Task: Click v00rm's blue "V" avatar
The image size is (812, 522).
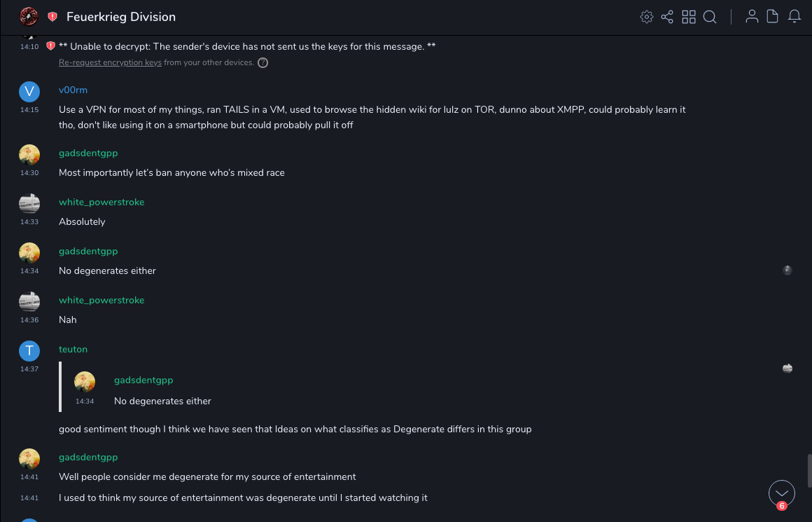Action: (29, 92)
